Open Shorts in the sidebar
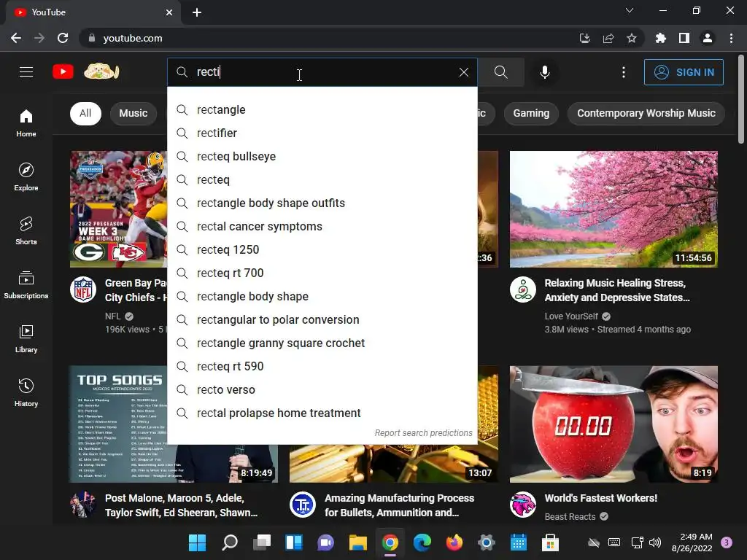This screenshot has height=560, width=747. click(26, 230)
